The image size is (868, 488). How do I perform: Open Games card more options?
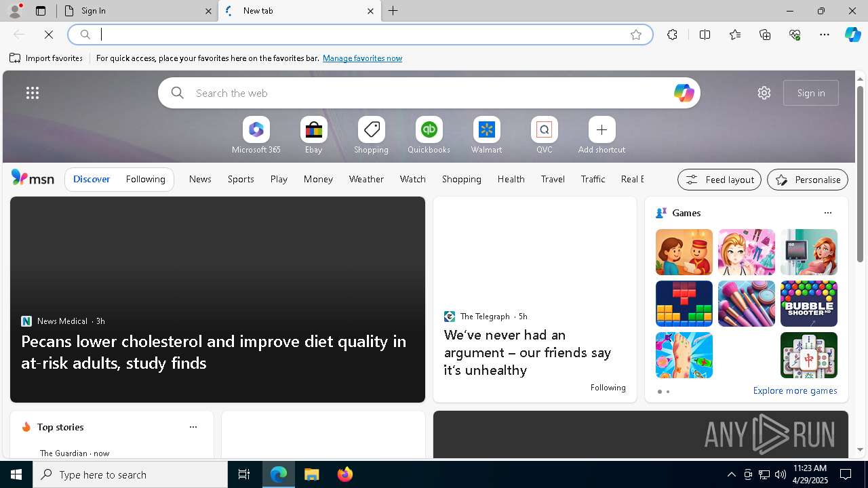tap(827, 213)
